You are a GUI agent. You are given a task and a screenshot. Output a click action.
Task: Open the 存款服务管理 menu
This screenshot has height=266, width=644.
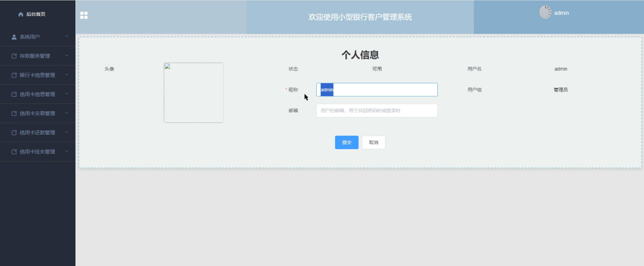tap(37, 56)
